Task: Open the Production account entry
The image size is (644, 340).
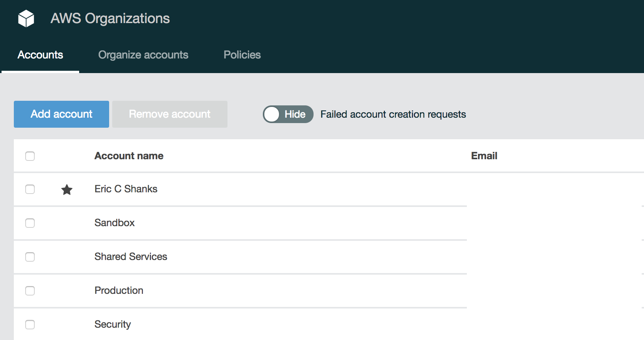Action: pyautogui.click(x=119, y=290)
